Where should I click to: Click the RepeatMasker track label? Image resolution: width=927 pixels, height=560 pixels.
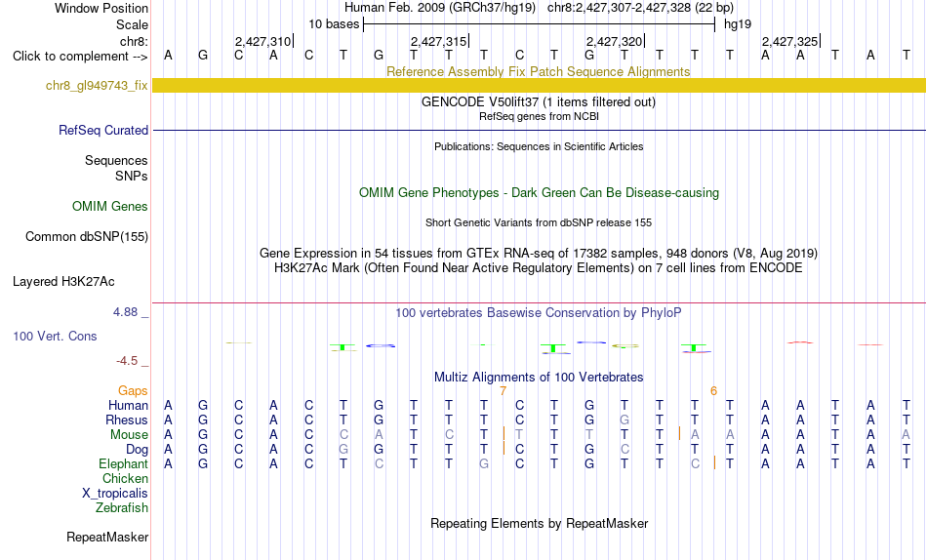click(x=107, y=537)
